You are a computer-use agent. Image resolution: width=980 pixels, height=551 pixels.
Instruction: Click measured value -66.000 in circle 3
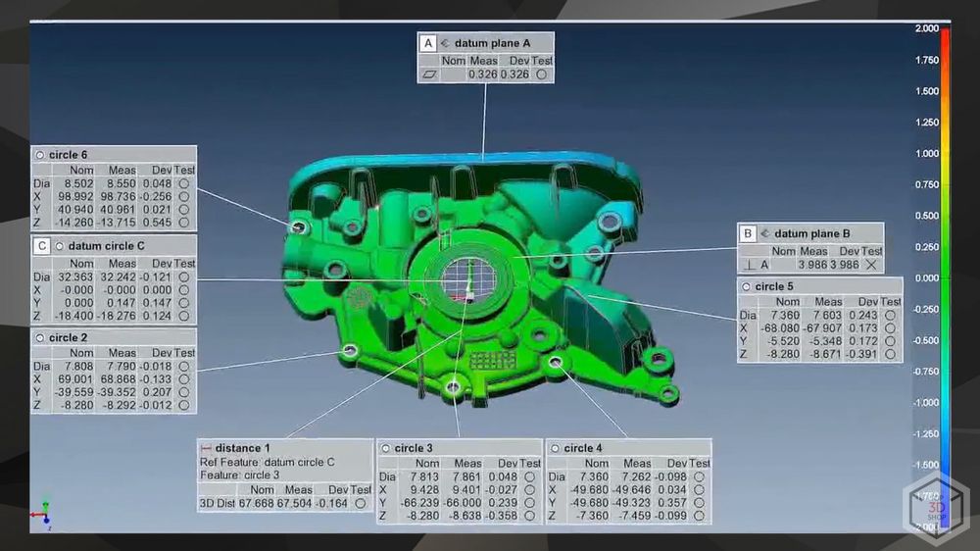[463, 503]
